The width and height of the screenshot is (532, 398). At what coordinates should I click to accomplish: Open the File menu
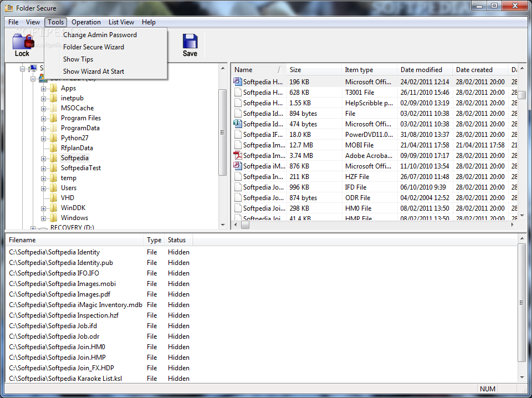[13, 22]
